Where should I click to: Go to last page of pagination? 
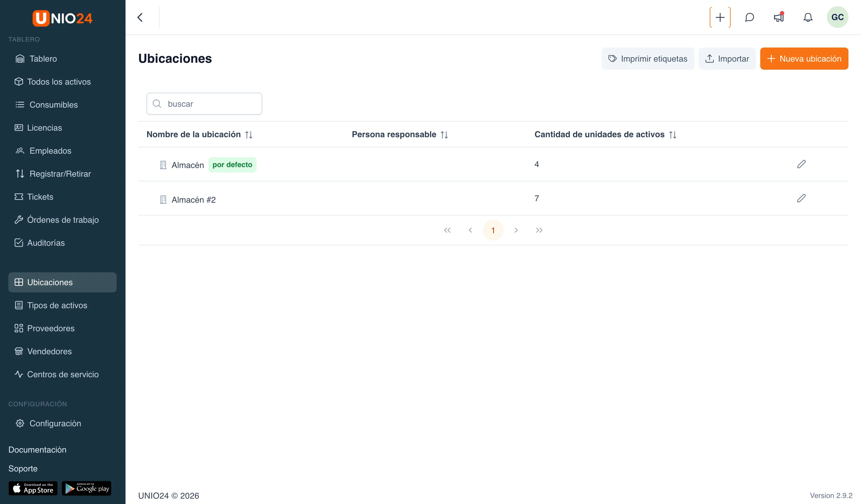(x=539, y=230)
